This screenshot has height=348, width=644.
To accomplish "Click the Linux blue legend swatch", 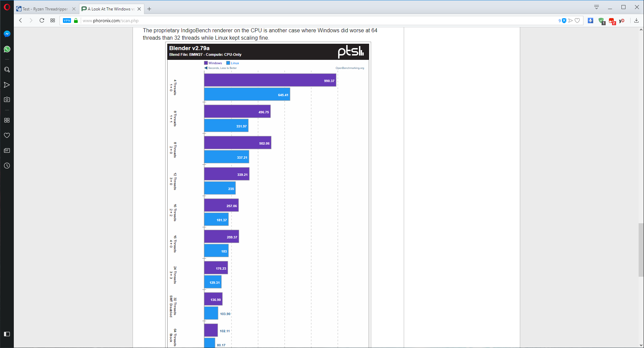I will click(228, 63).
